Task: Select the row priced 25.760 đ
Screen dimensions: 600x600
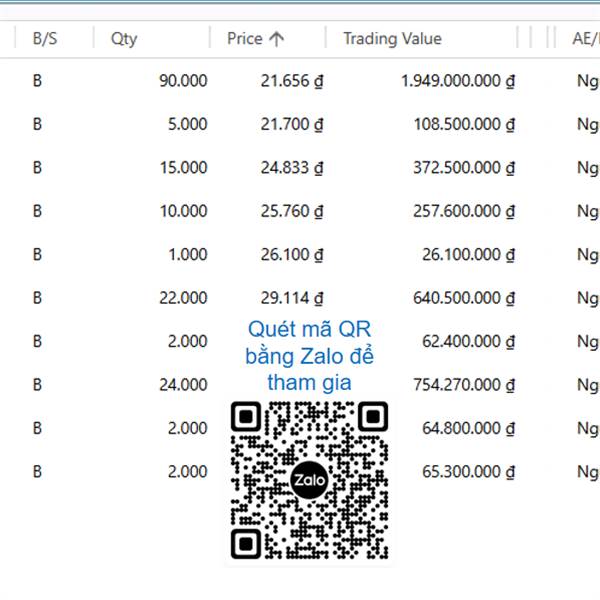Action: tap(300, 211)
